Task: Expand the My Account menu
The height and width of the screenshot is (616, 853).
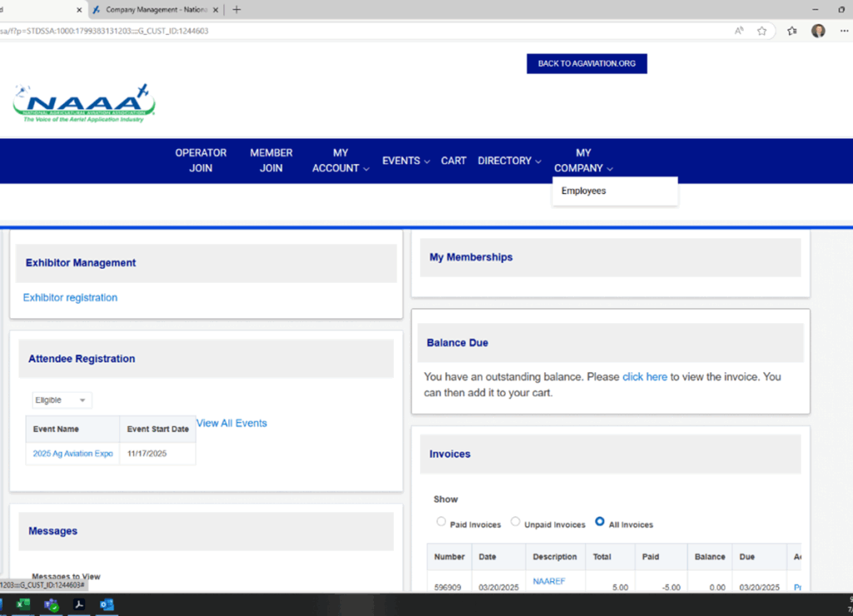Action: (x=341, y=161)
